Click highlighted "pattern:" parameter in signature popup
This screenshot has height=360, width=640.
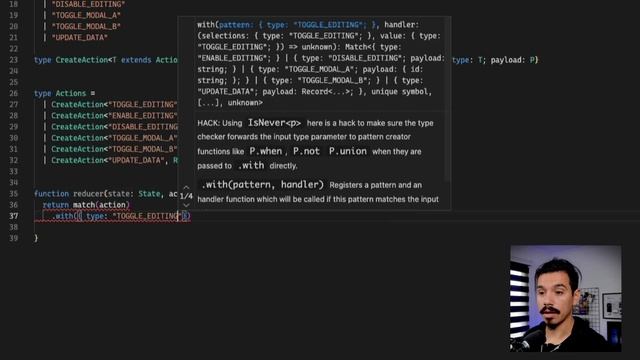[x=236, y=25]
